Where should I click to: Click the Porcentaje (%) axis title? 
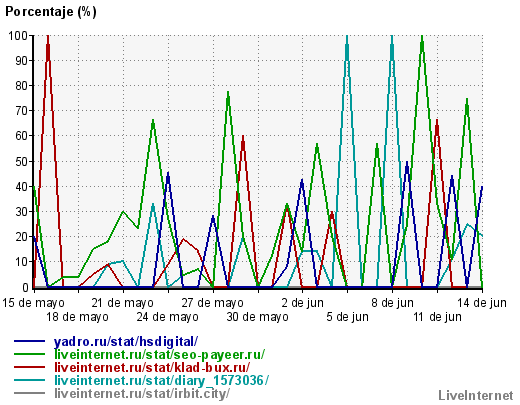(x=51, y=12)
